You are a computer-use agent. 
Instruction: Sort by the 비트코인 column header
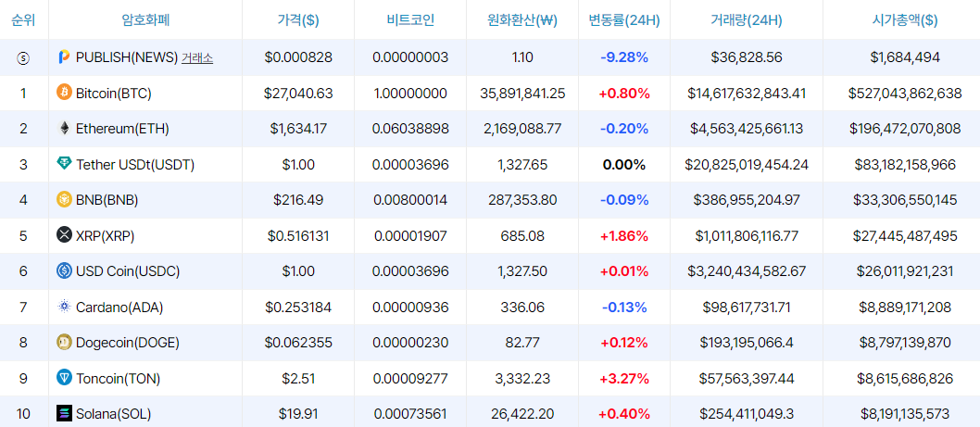(410, 20)
